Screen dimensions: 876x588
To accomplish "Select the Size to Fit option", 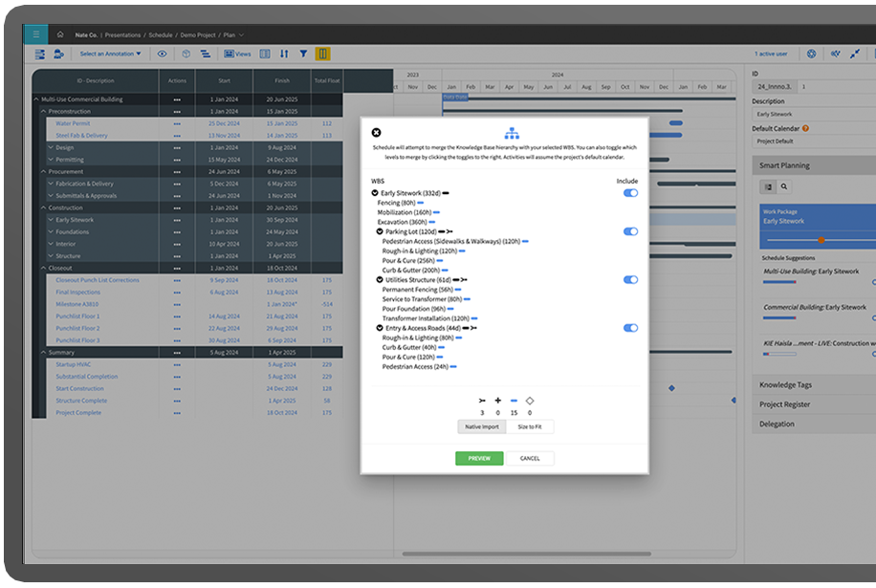I will pyautogui.click(x=529, y=427).
